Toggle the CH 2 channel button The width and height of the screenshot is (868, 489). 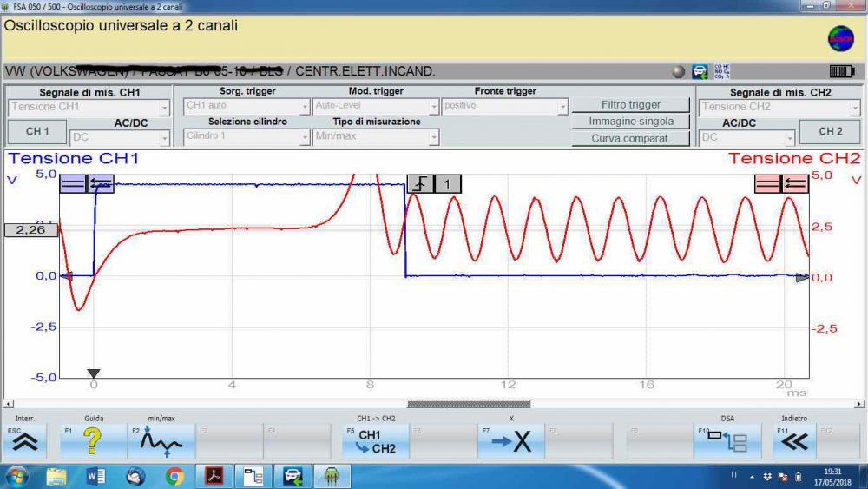coord(831,131)
